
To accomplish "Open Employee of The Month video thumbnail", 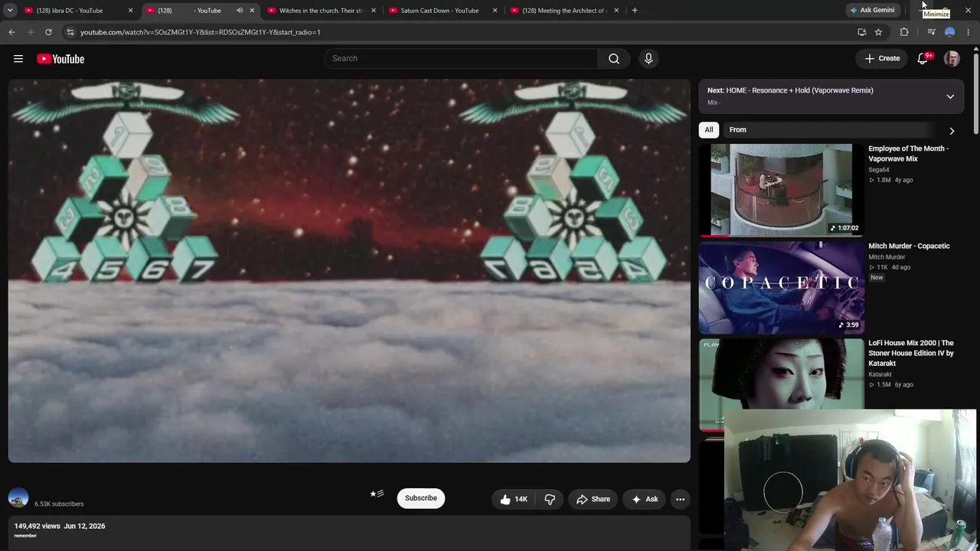I will (781, 190).
